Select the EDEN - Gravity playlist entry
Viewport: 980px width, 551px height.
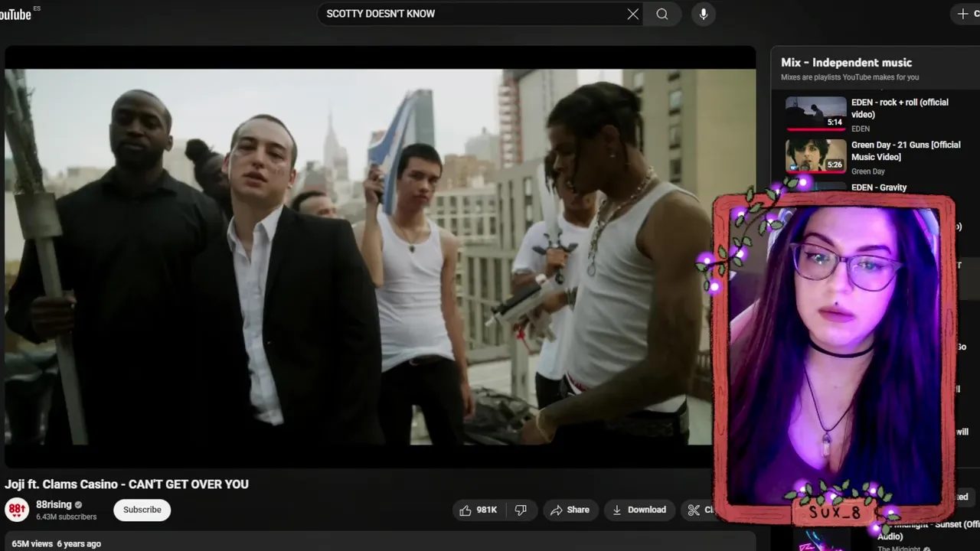click(879, 187)
